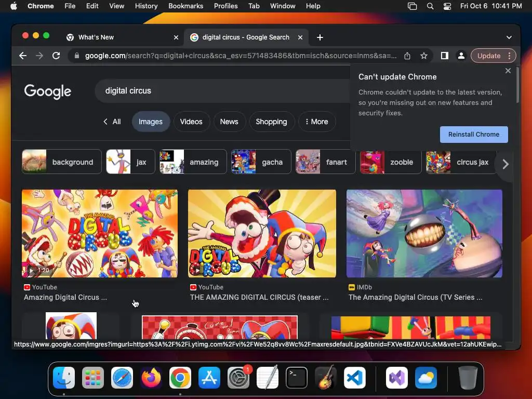Image resolution: width=532 pixels, height=399 pixels.
Task: Click the Update button in toolbar
Action: [x=488, y=56]
